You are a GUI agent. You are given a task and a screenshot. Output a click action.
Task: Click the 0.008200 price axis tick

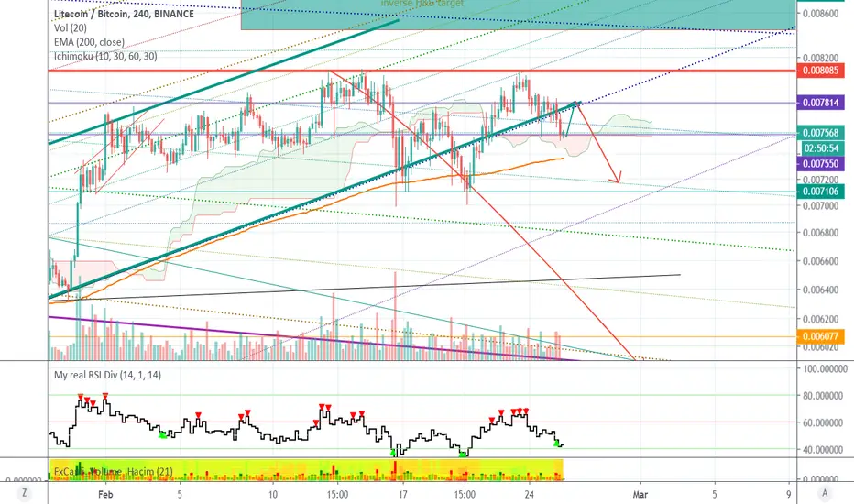[821, 58]
